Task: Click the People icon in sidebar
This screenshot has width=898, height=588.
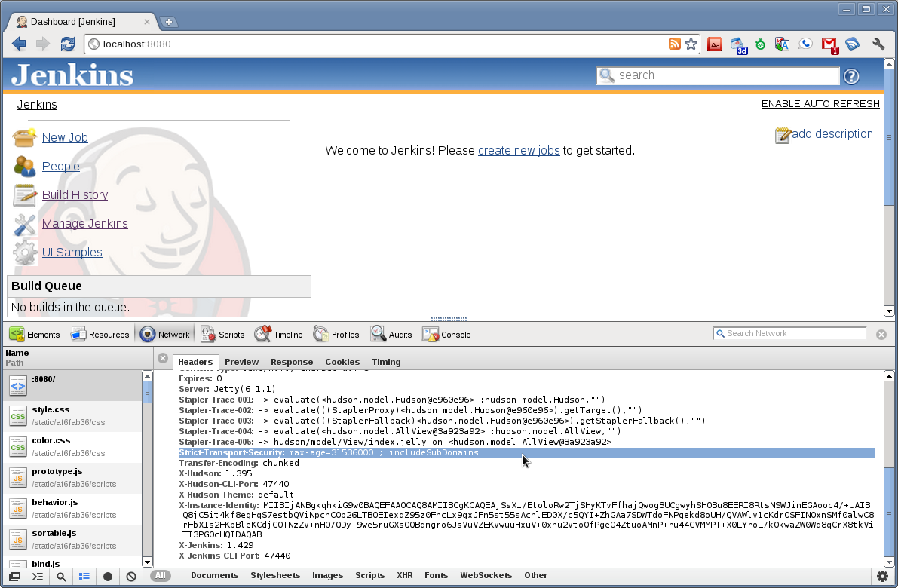Action: click(25, 167)
